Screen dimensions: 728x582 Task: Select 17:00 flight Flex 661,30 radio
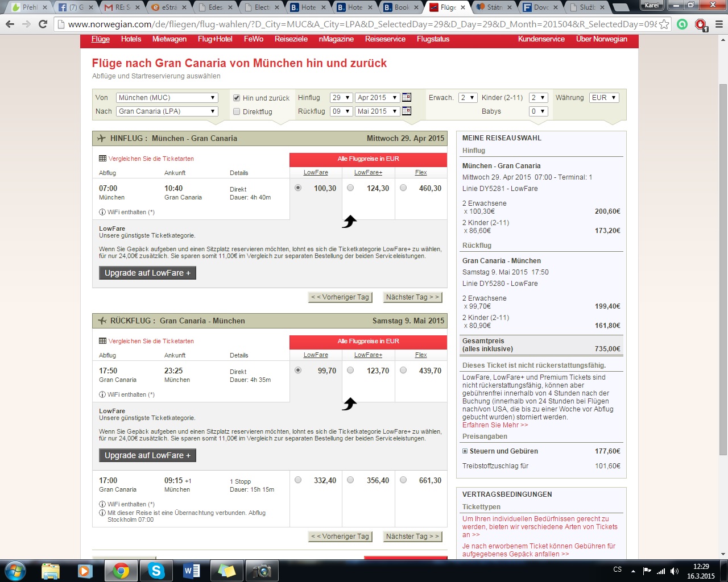coord(403,480)
